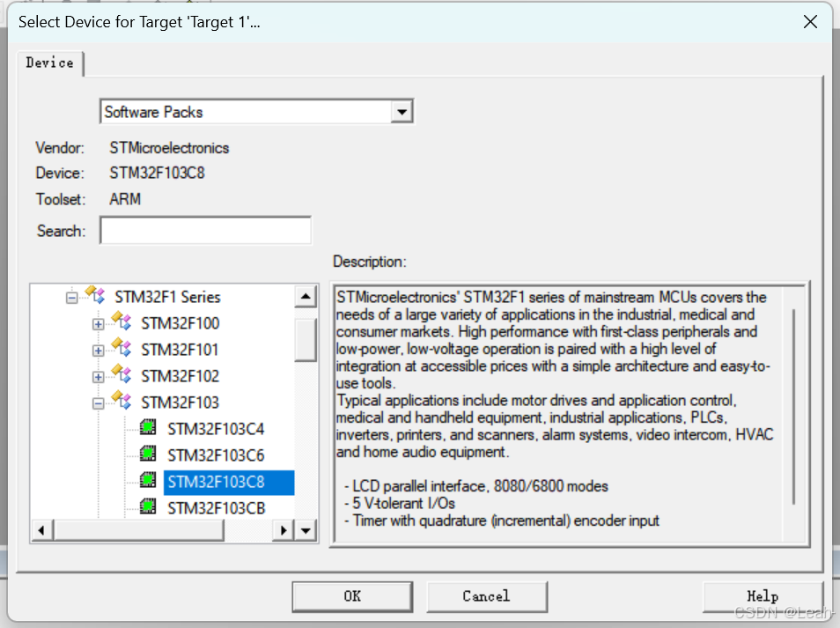Click the chip icon beside STM32F103C8
Screen dimensions: 840x628
tap(148, 480)
